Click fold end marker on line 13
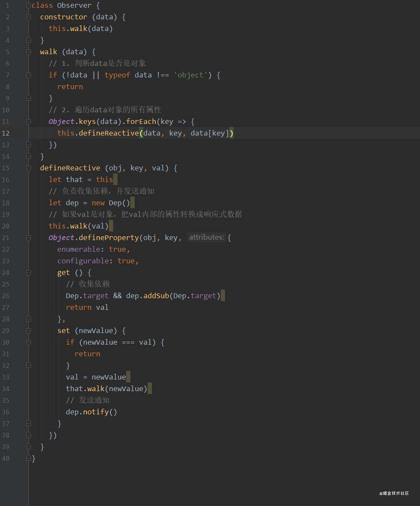420x506 pixels. (28, 145)
